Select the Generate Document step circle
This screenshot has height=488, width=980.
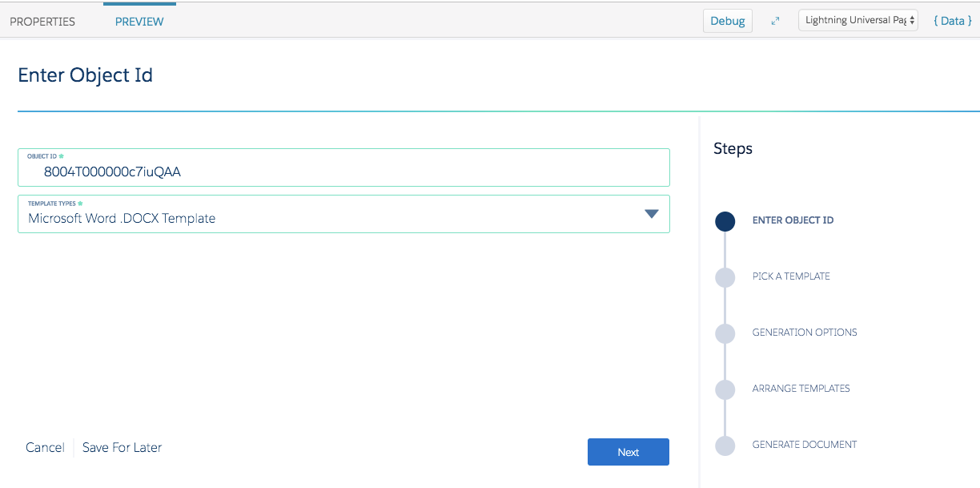pos(725,446)
